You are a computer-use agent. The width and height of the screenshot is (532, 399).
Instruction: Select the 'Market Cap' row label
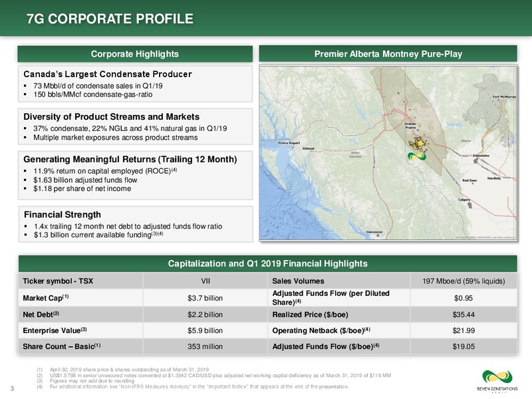coord(45,298)
